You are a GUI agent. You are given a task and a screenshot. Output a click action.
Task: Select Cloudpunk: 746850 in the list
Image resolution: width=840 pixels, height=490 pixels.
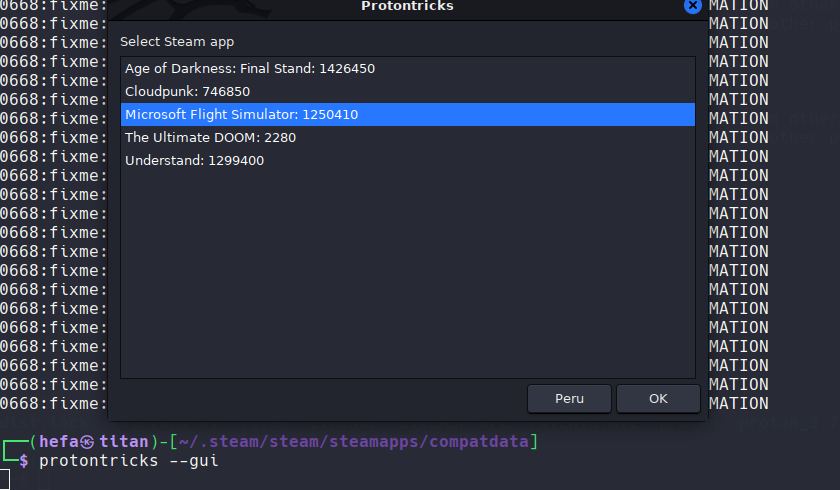[408, 92]
